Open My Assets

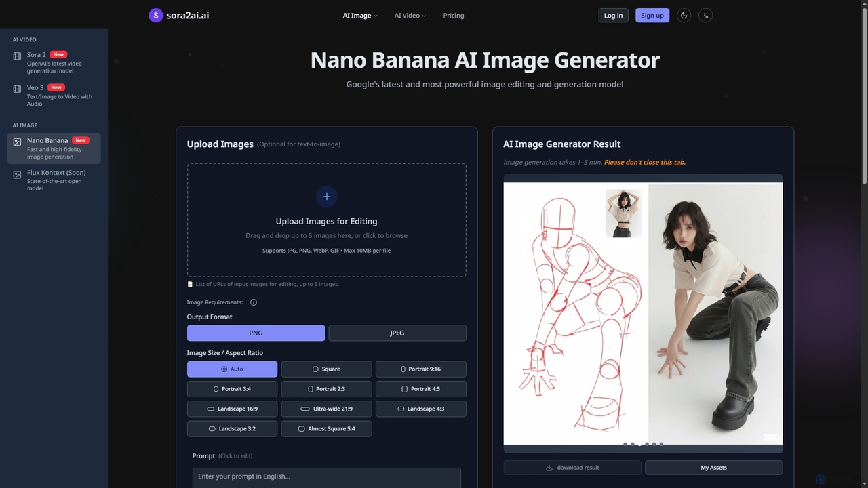point(713,468)
